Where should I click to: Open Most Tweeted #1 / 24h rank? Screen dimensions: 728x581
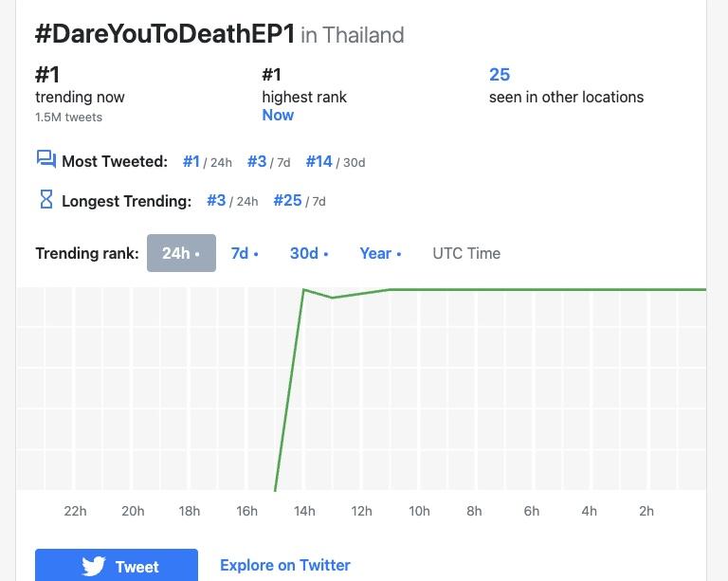point(191,161)
